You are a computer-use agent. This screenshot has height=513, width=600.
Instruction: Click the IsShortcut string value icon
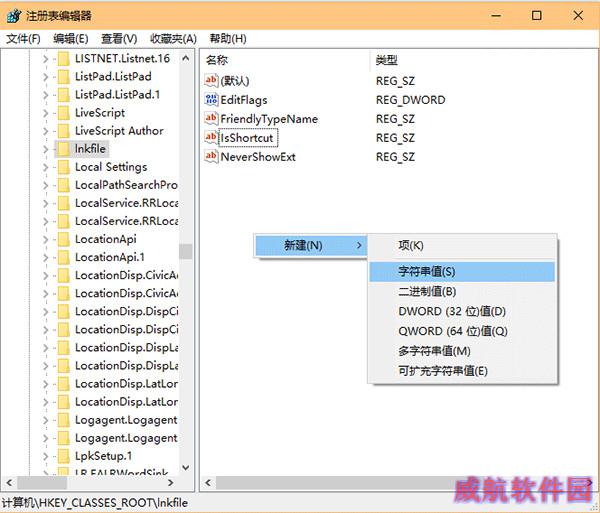click(211, 137)
